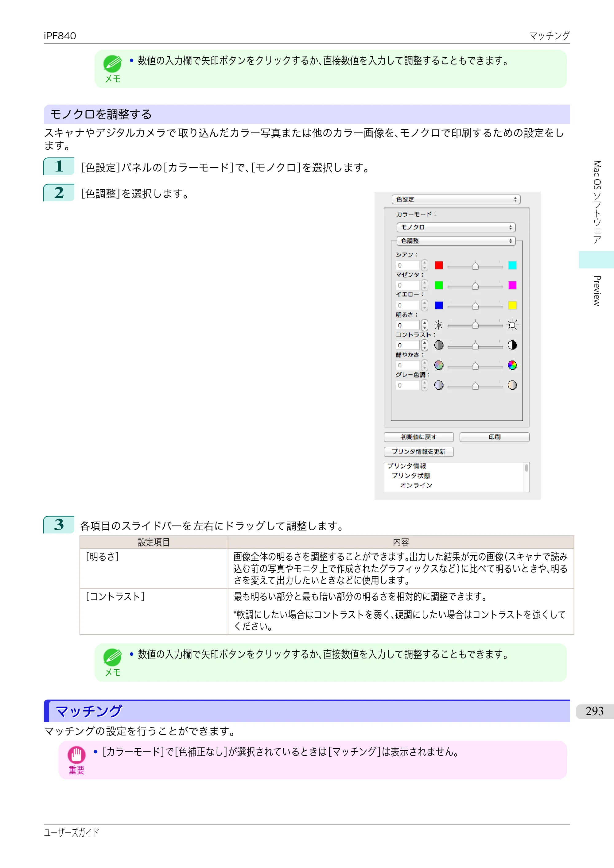This screenshot has width=614, height=868.
Task: Click the コントラスト value stepper arrows
Action: coord(425,345)
